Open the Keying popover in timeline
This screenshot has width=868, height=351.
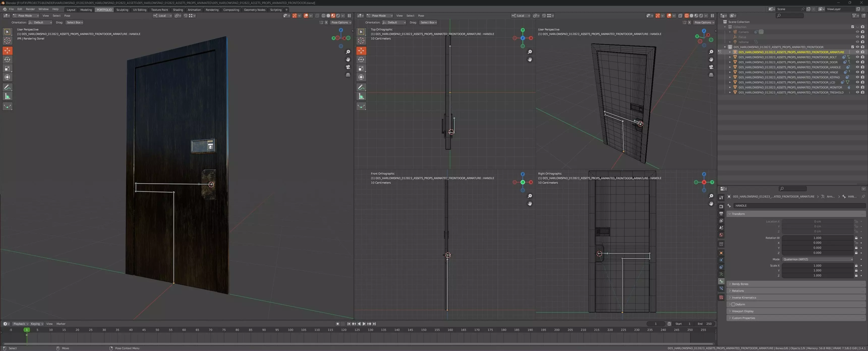coord(37,324)
